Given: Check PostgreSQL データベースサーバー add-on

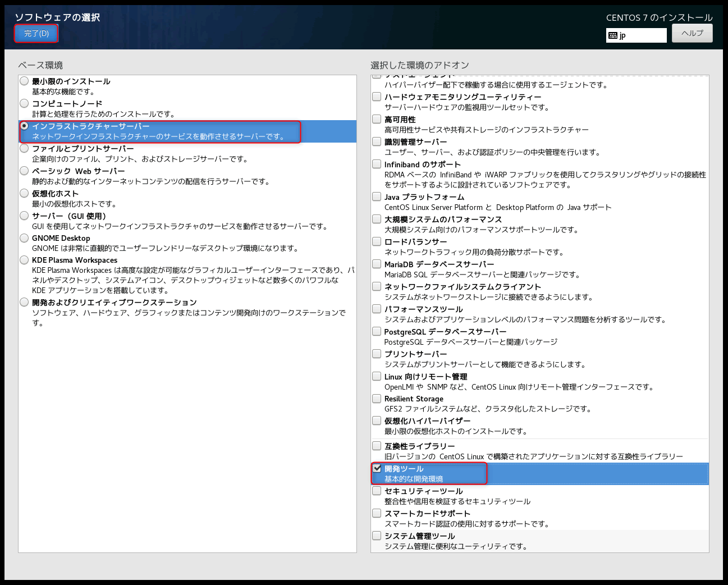Looking at the screenshot, I should [377, 331].
